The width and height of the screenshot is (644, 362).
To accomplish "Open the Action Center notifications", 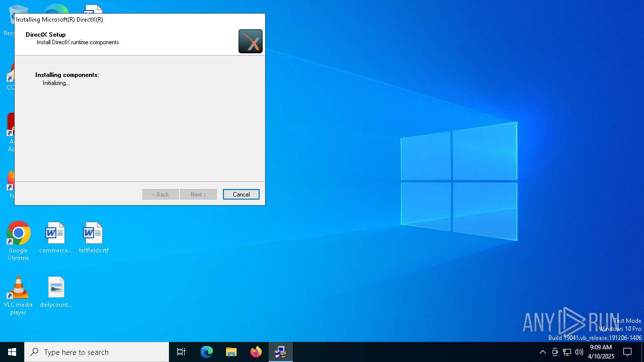I will click(x=627, y=352).
